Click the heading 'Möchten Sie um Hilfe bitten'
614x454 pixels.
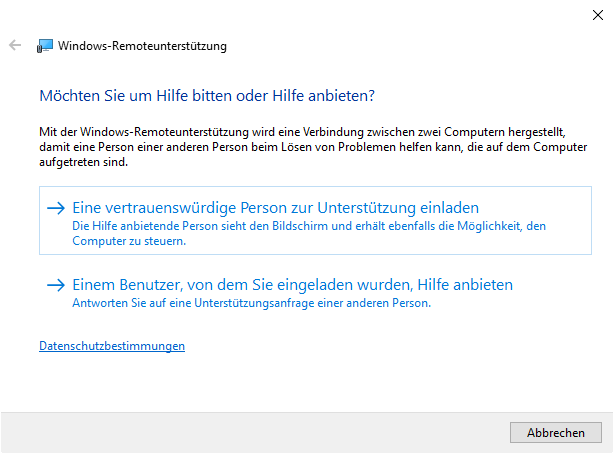coord(206,96)
